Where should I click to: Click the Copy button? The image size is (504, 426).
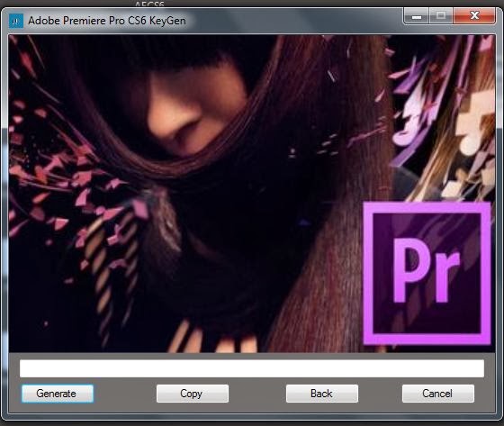pyautogui.click(x=193, y=394)
